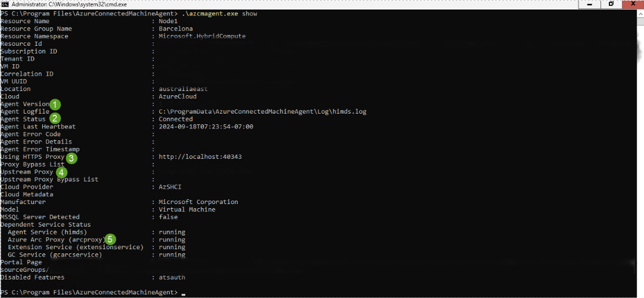Click the 'AzureCloud' cloud value
This screenshot has height=298, width=644.
[178, 97]
